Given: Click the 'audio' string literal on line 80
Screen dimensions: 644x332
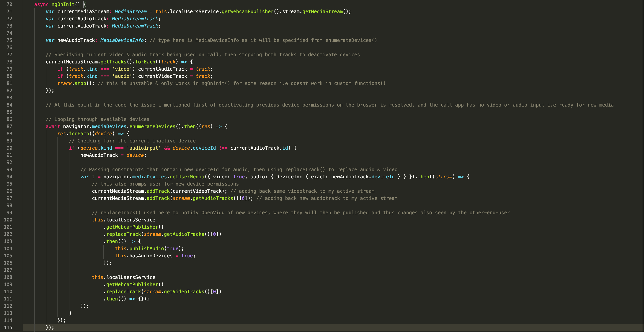Looking at the screenshot, I should 122,76.
